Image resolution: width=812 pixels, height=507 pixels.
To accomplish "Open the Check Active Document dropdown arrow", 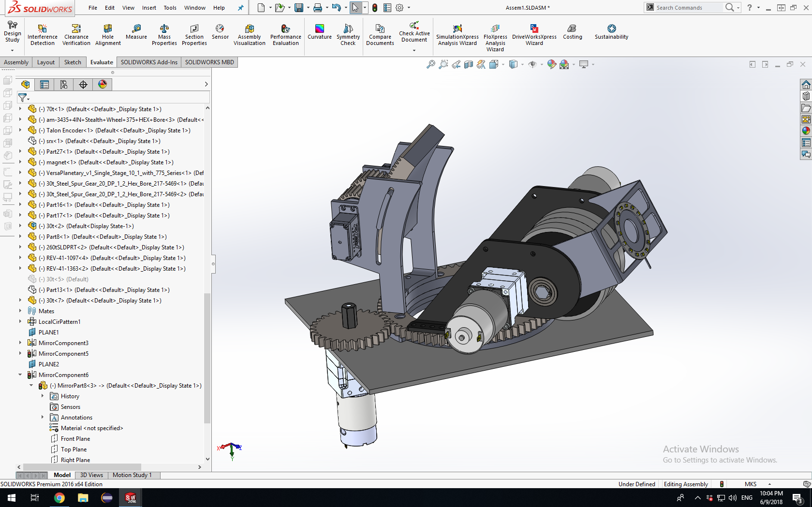I will (414, 50).
